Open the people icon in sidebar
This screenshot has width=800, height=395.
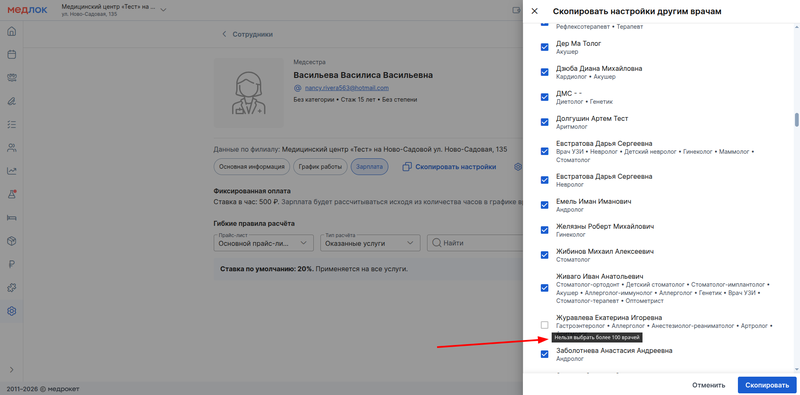(11, 148)
